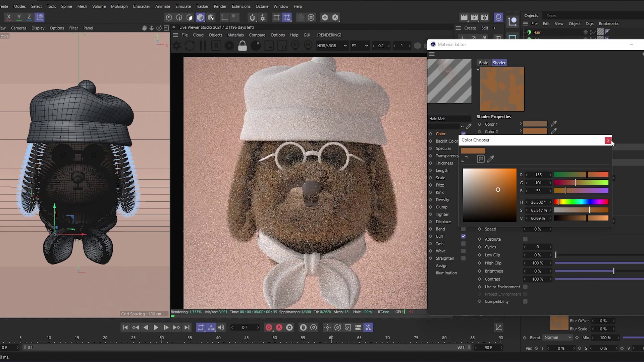Expand the Color 1 arrow
Image resolution: width=644 pixels, height=362 pixels.
point(521,124)
